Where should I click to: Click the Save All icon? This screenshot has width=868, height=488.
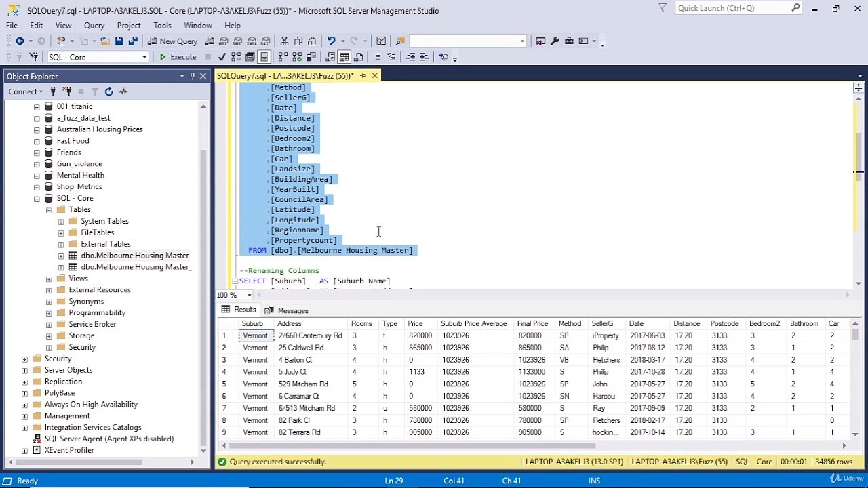point(133,41)
